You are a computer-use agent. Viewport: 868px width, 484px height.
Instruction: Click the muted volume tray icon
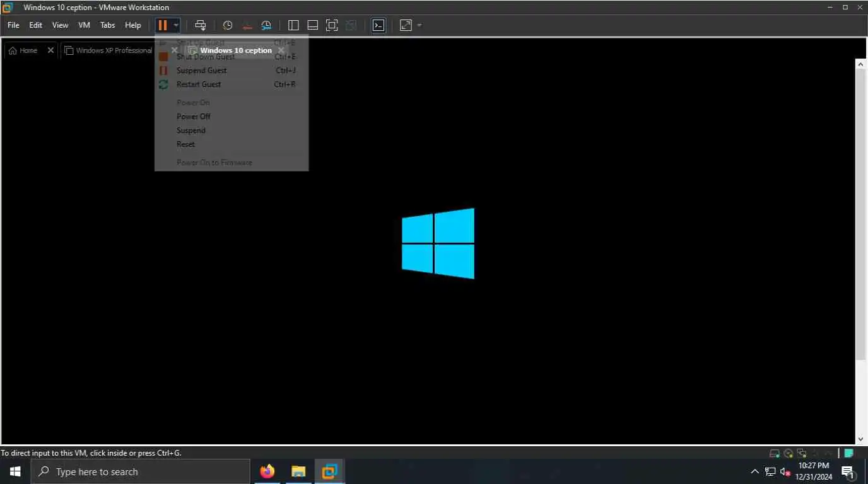pyautogui.click(x=785, y=471)
